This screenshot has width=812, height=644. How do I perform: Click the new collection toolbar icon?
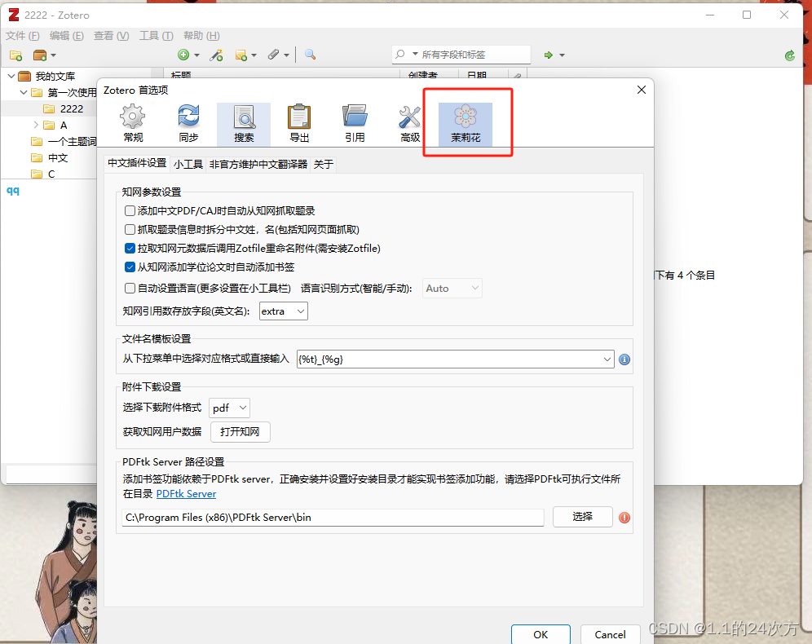click(16, 55)
